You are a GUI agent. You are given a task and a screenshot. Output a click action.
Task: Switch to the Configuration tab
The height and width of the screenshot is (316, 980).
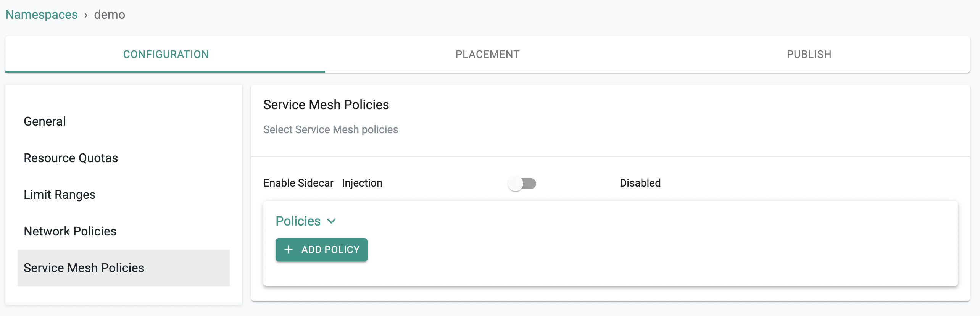165,54
